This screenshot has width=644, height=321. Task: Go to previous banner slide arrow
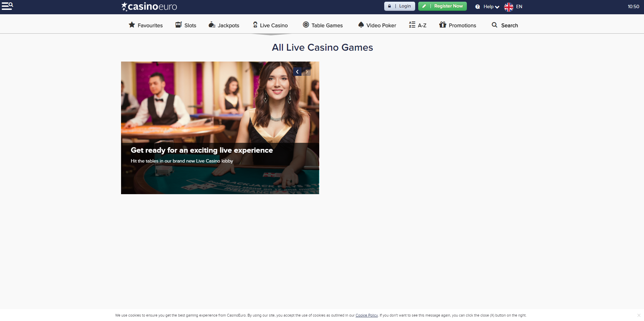[x=297, y=72]
